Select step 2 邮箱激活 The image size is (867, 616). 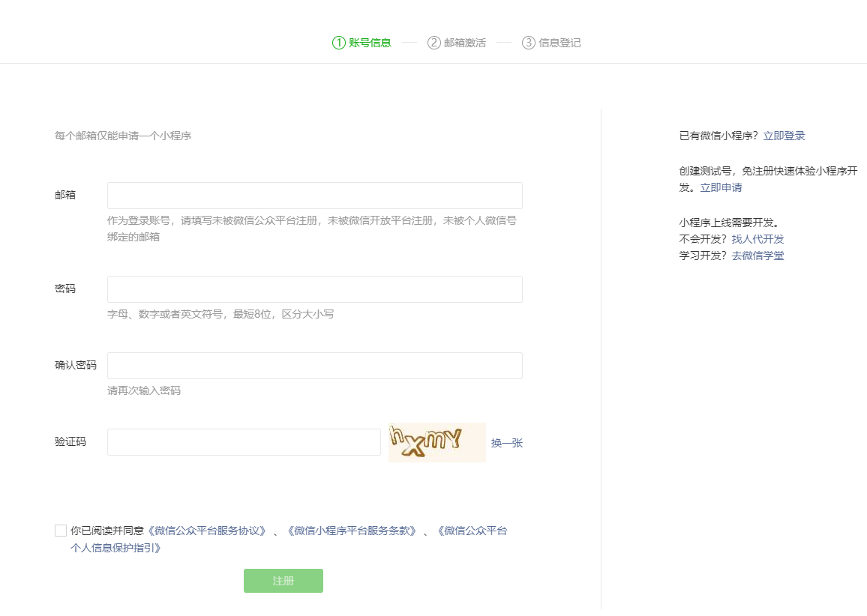pos(457,43)
